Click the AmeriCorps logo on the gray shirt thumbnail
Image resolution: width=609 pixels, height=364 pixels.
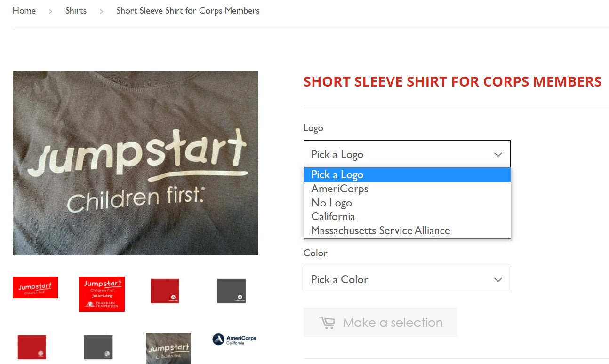[231, 291]
